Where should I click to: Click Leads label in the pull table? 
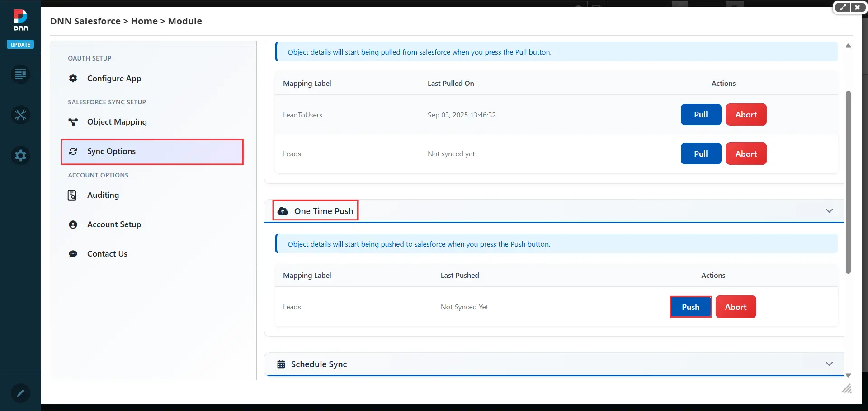pyautogui.click(x=292, y=154)
